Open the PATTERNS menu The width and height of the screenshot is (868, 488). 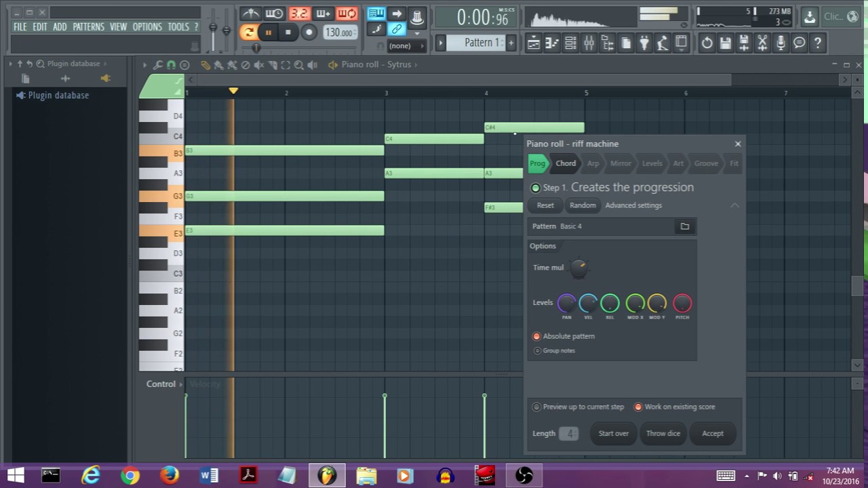[88, 27]
